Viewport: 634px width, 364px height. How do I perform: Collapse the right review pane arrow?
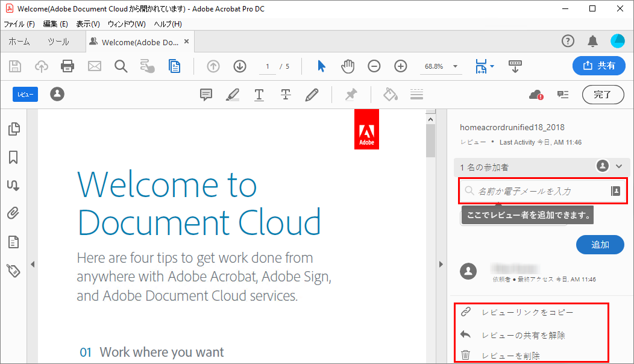point(441,264)
